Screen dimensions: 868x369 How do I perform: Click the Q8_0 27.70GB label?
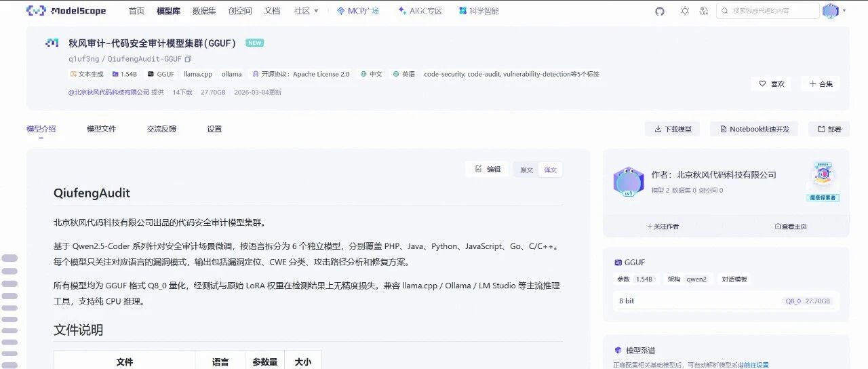pos(808,301)
